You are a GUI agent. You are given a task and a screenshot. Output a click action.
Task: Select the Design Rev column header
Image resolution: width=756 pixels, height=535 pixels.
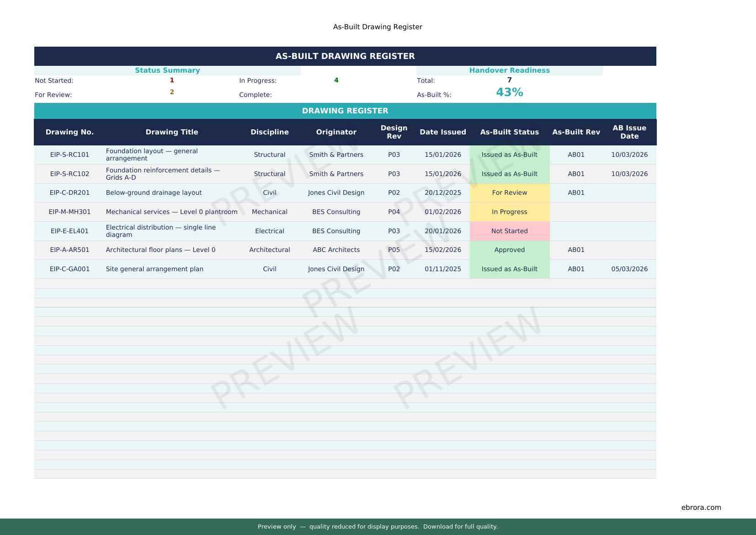pos(394,132)
